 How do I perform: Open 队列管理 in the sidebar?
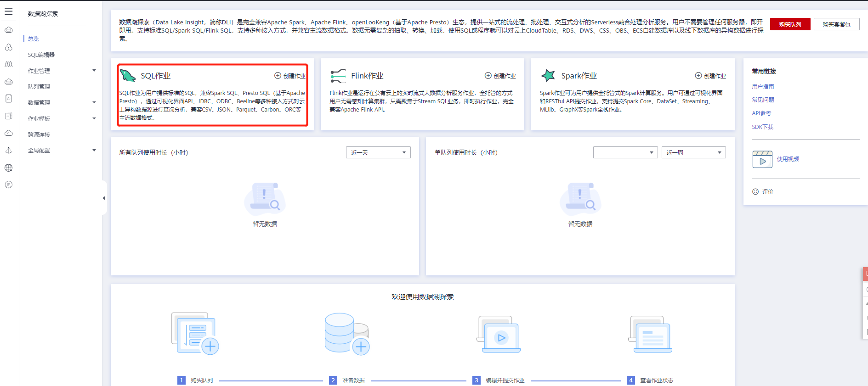(39, 87)
